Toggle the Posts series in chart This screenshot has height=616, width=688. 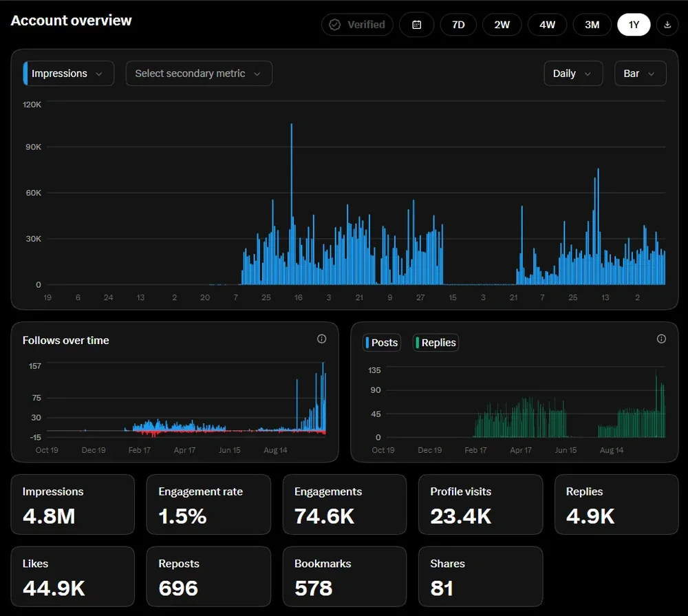point(382,343)
